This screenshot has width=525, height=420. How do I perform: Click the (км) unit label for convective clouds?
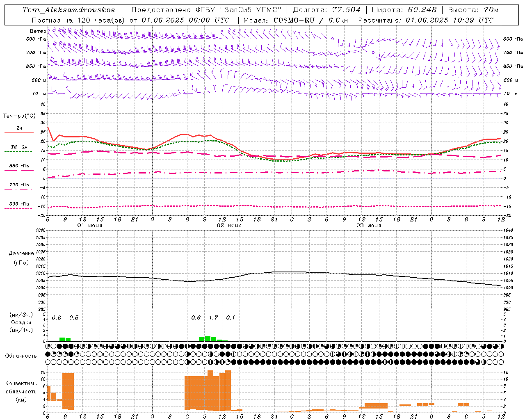click(21, 399)
